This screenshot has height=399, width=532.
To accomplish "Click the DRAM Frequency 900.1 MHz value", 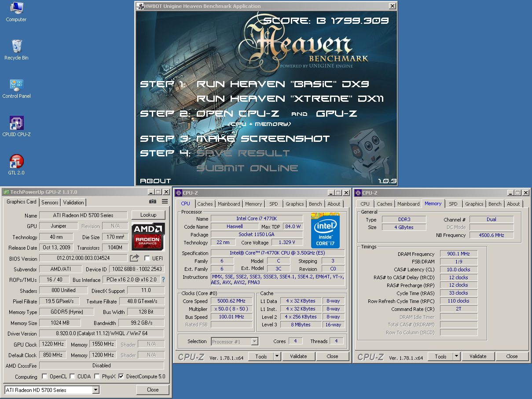I will [459, 254].
